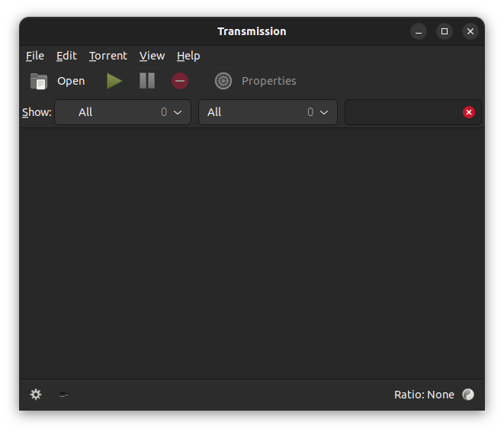The image size is (504, 432).
Task: Close the Transmission window
Action: [470, 31]
